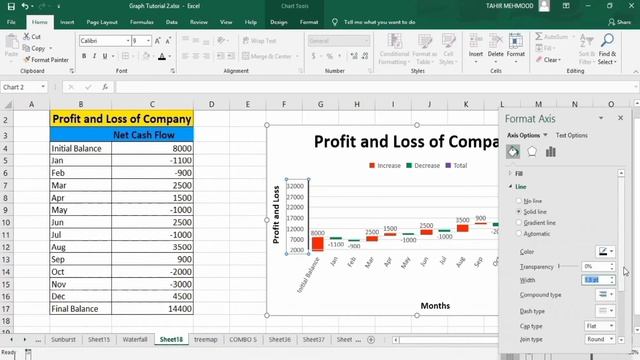
Task: Click Tell me lightbulb search icon
Action: point(335,22)
